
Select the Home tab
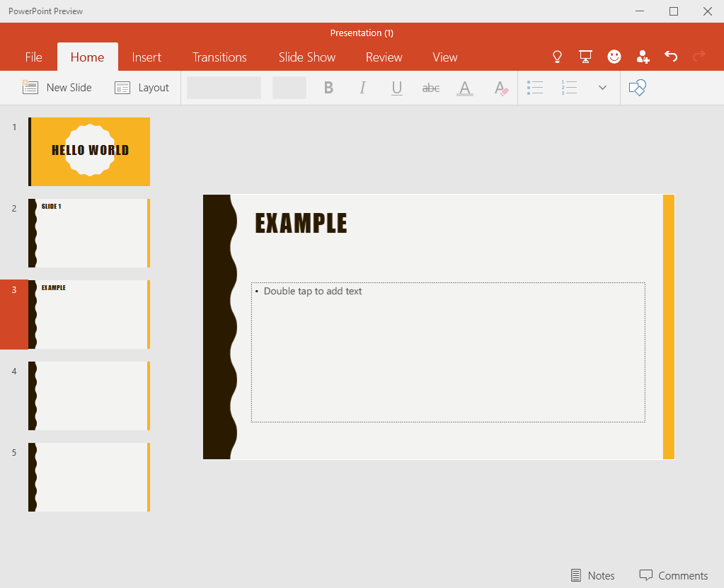[87, 57]
